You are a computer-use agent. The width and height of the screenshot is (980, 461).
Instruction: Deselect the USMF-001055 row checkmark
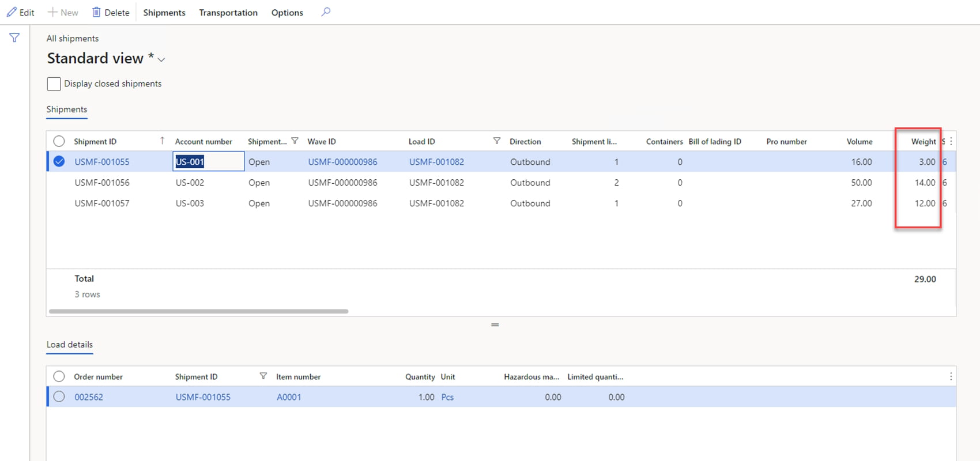coord(59,162)
